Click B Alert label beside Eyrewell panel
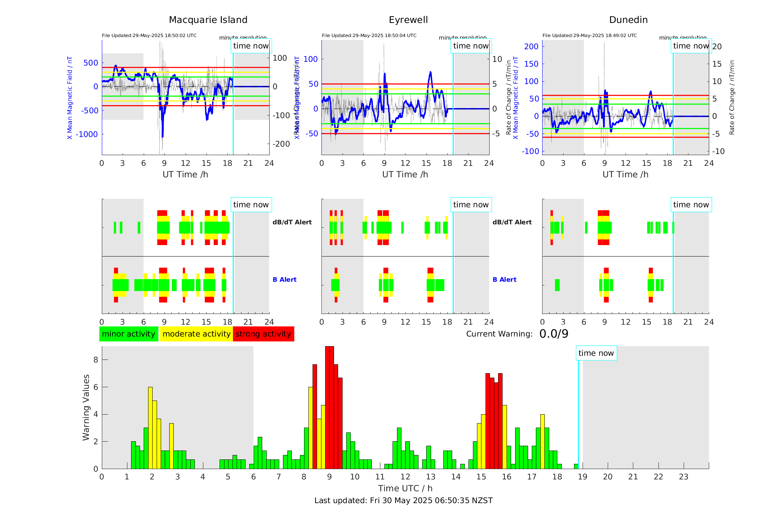 tap(505, 280)
